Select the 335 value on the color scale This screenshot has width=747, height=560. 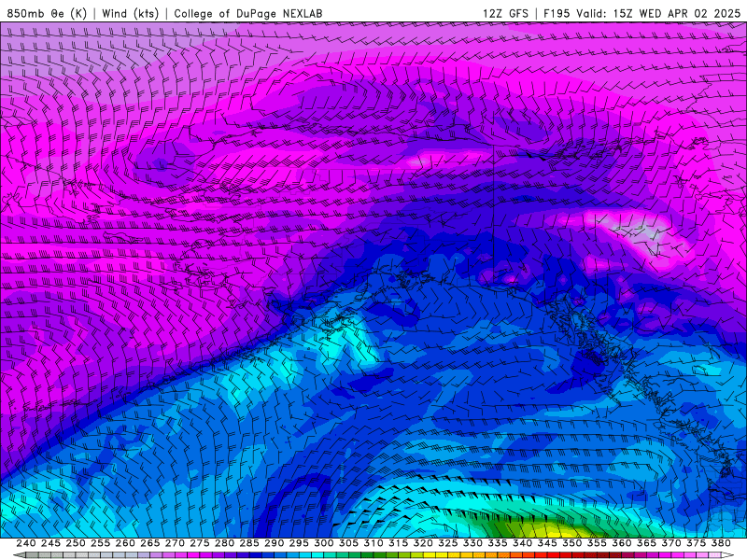pyautogui.click(x=498, y=543)
